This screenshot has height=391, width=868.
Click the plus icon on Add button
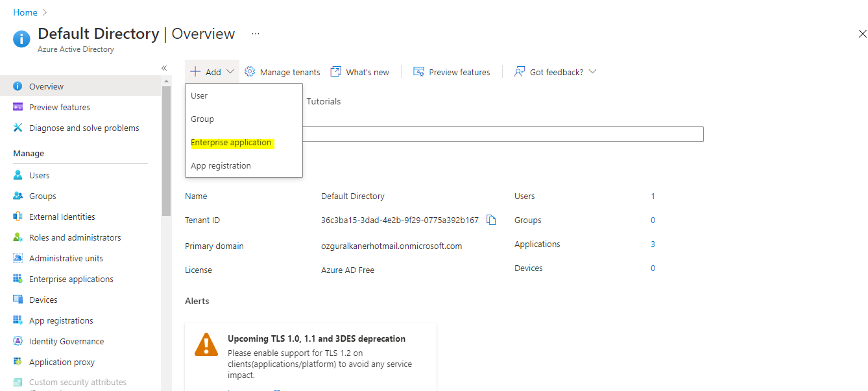(x=195, y=71)
